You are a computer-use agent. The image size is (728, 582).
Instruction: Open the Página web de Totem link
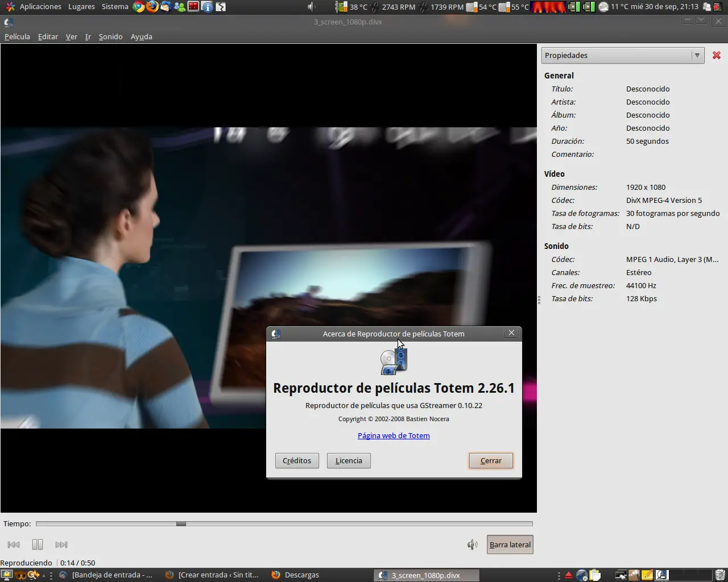click(394, 435)
